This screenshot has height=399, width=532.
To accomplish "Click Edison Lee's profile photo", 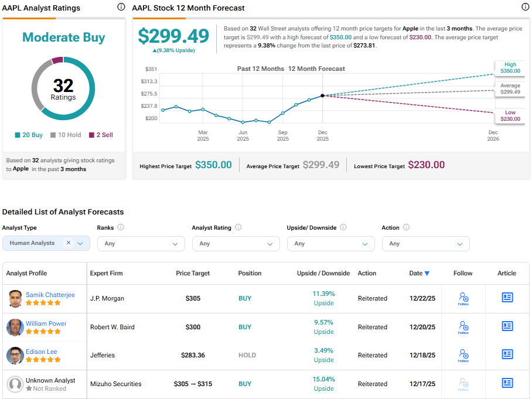I will (x=15, y=356).
